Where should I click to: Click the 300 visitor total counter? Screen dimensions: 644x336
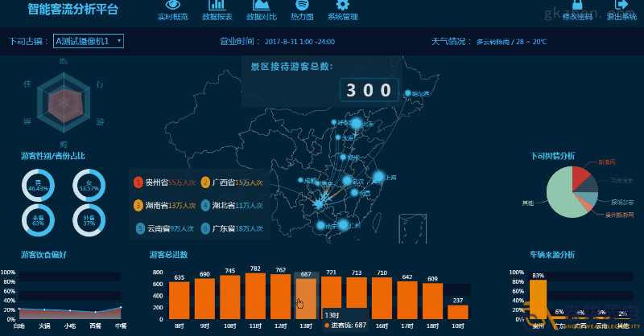[x=369, y=90]
